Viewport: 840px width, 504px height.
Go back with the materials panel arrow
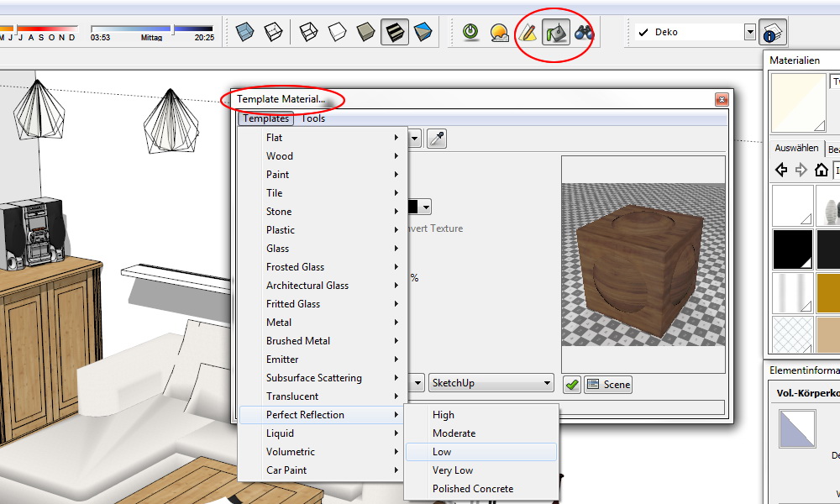tap(781, 171)
